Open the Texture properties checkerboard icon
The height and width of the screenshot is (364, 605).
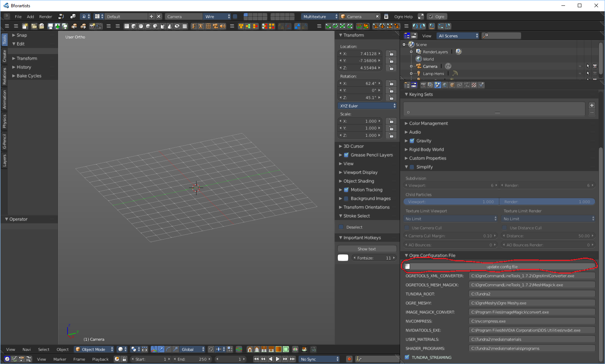click(474, 85)
